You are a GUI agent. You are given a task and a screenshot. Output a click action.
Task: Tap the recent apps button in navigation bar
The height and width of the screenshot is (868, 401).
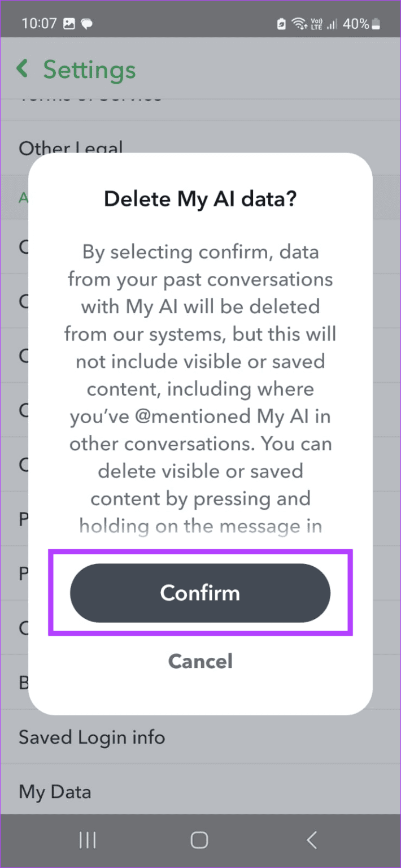pyautogui.click(x=87, y=840)
